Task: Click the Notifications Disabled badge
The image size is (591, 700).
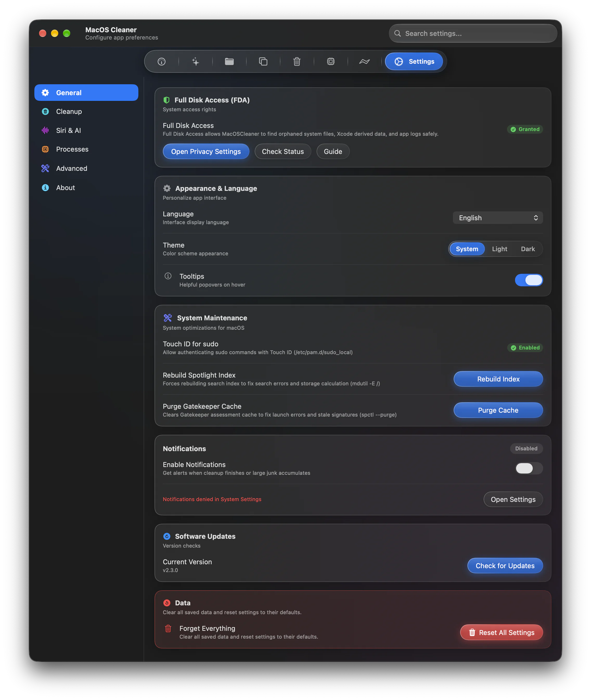Action: click(526, 449)
